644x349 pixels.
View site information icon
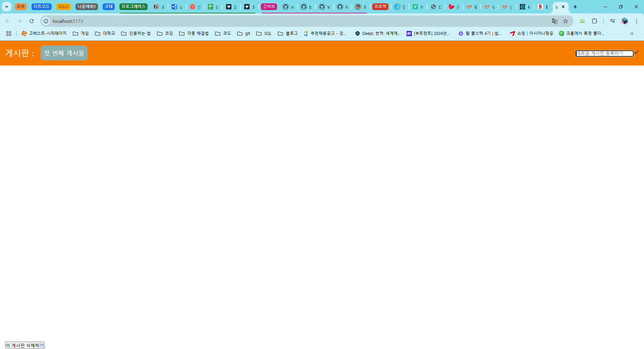pos(46,21)
